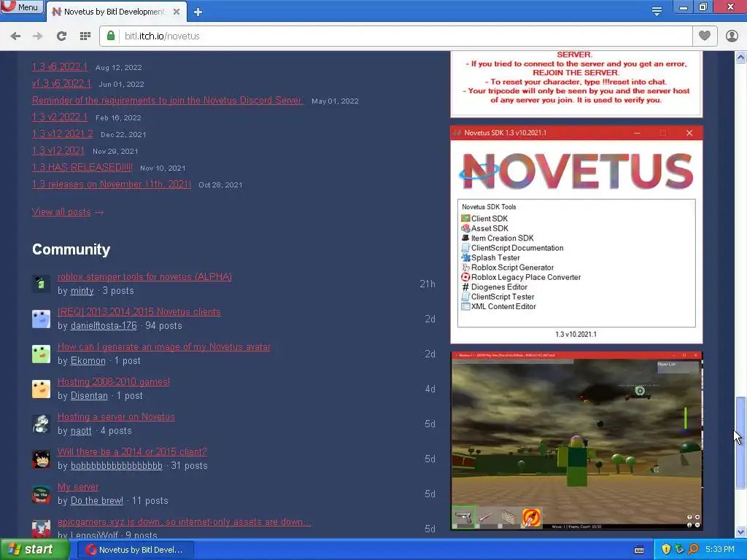Visit danielftosta-176 profile link
Image resolution: width=747 pixels, height=560 pixels.
tap(104, 326)
